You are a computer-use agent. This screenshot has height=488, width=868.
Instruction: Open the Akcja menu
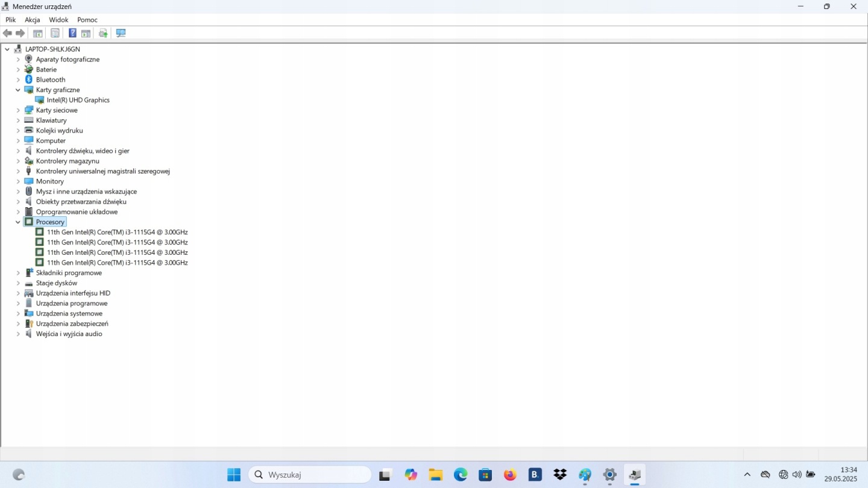click(33, 20)
